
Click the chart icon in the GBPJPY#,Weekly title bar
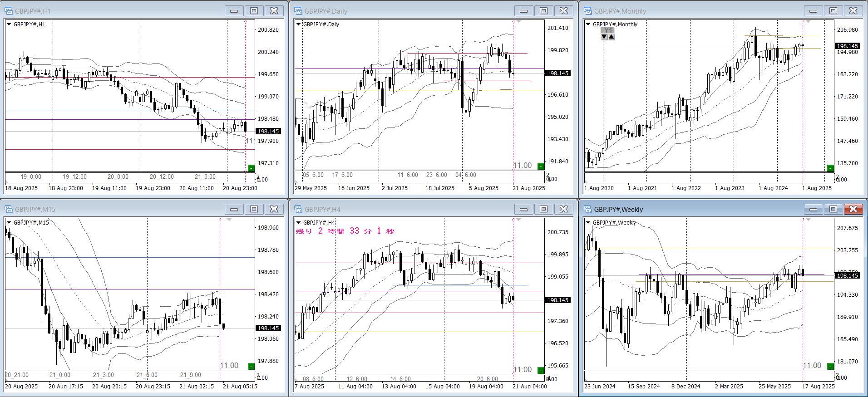tap(588, 209)
